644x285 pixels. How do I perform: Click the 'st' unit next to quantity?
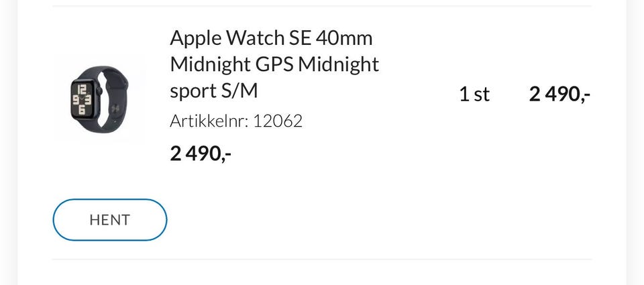pos(481,95)
